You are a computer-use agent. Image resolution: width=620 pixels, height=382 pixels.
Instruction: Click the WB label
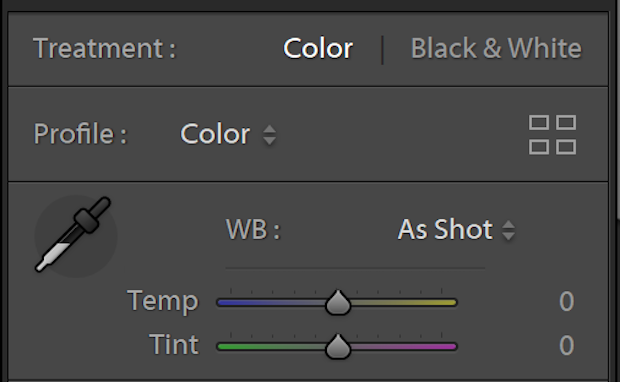[x=253, y=229]
